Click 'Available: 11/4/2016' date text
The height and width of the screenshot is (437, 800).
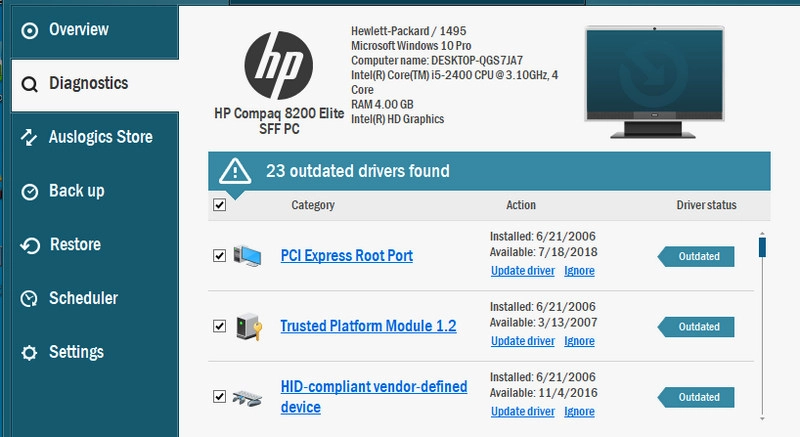pyautogui.click(x=543, y=393)
